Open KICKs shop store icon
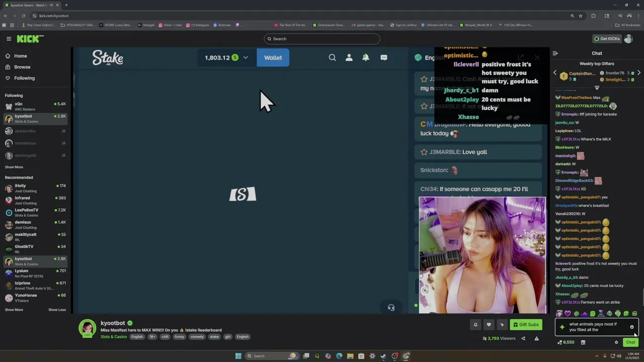The height and width of the screenshot is (362, 644). point(583,342)
